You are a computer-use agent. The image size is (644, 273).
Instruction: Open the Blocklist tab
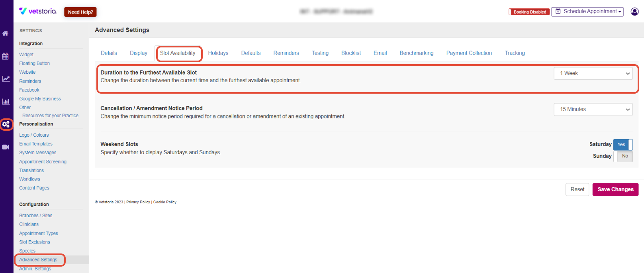[351, 53]
